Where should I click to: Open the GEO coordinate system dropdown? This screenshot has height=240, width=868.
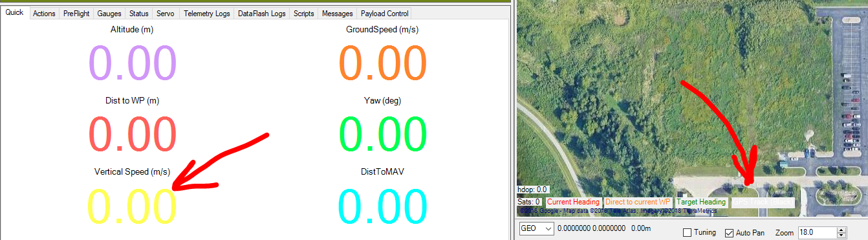pos(537,228)
